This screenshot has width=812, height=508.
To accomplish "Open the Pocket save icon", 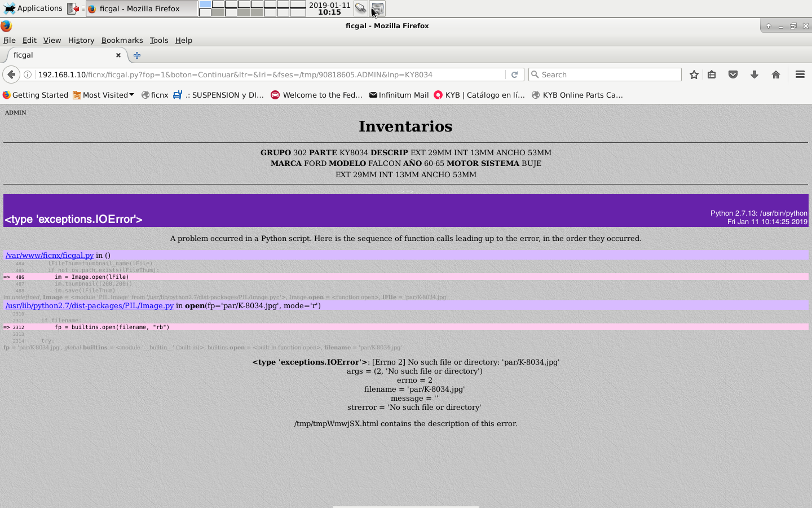I will (733, 75).
